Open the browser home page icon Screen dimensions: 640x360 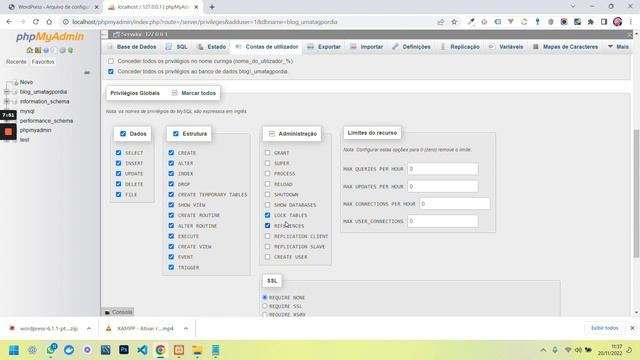click(x=49, y=22)
